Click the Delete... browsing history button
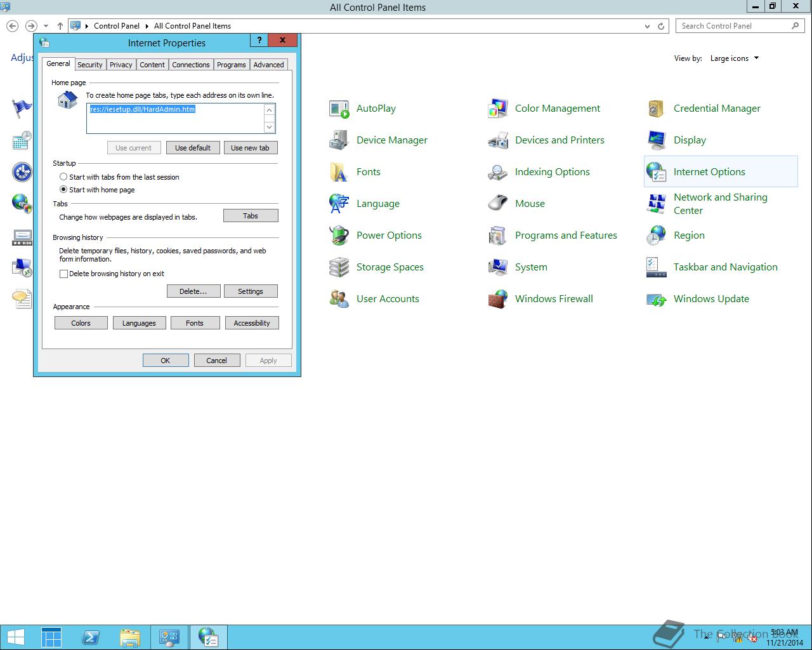 point(193,291)
